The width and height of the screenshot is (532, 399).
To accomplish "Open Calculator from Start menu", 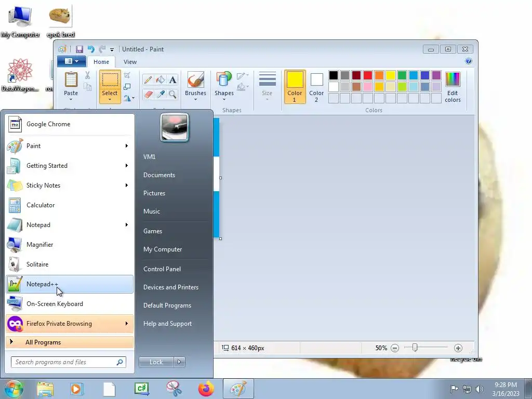I will pos(70,205).
